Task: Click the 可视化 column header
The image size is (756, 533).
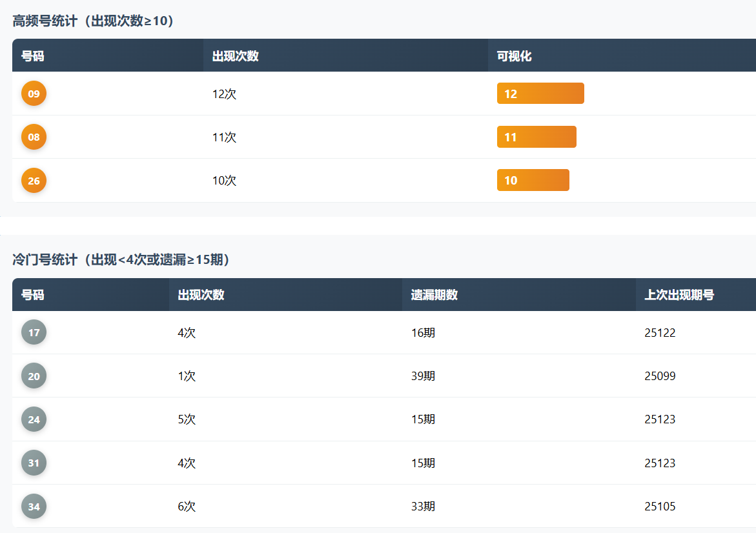Action: [x=515, y=56]
